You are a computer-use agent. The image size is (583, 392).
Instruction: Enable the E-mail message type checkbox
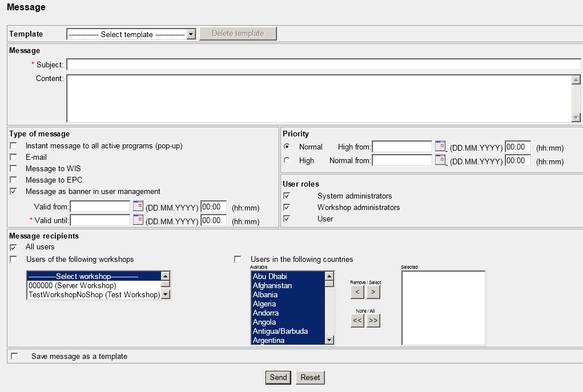pos(14,157)
